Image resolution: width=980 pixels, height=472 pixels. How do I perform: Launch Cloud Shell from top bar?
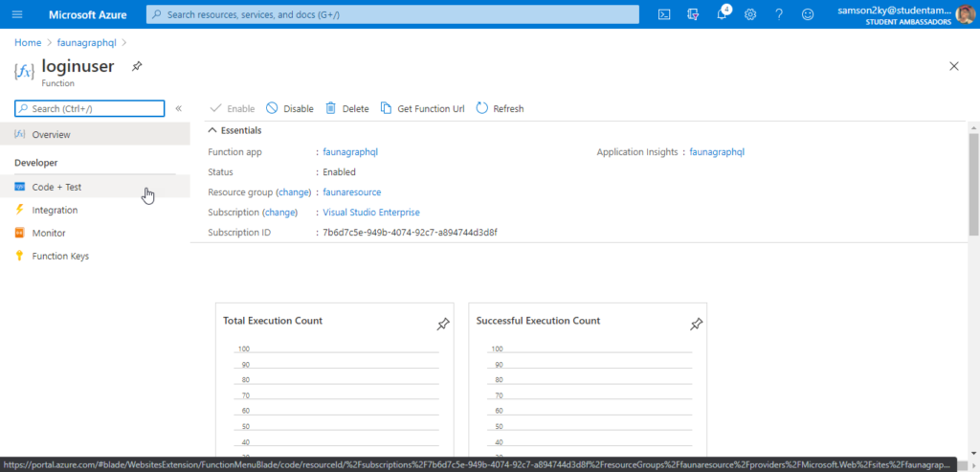click(x=665, y=14)
